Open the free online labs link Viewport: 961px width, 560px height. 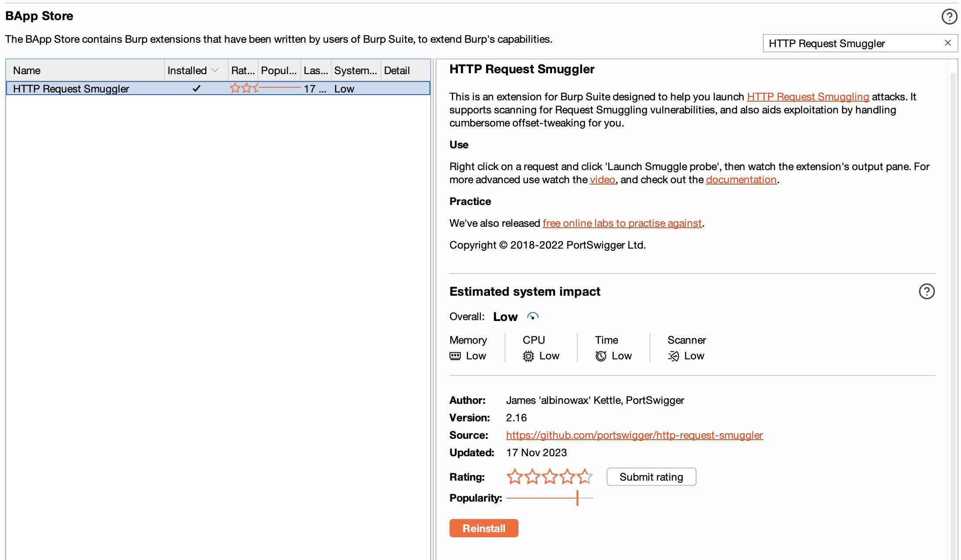(622, 223)
